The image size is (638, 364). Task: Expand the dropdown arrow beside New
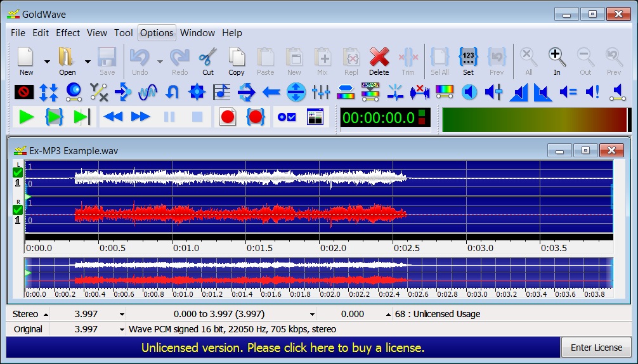(x=47, y=62)
